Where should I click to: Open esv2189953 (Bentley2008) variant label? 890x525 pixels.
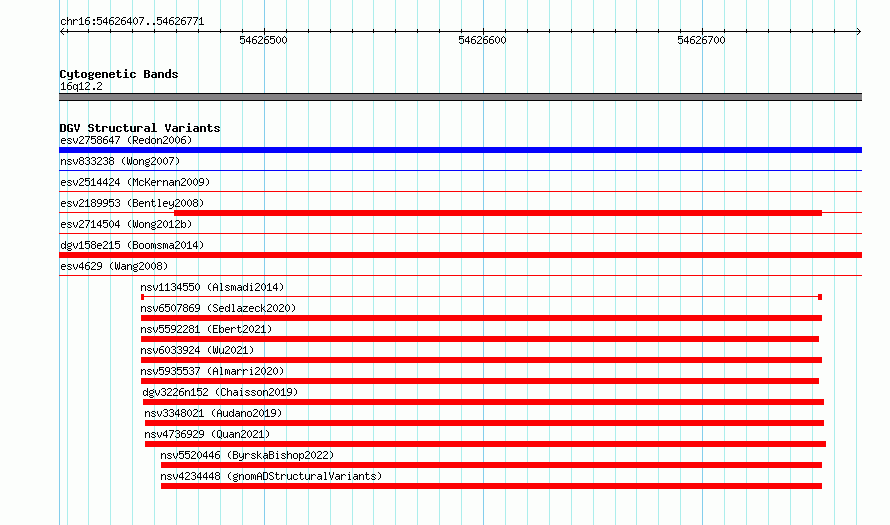point(132,203)
